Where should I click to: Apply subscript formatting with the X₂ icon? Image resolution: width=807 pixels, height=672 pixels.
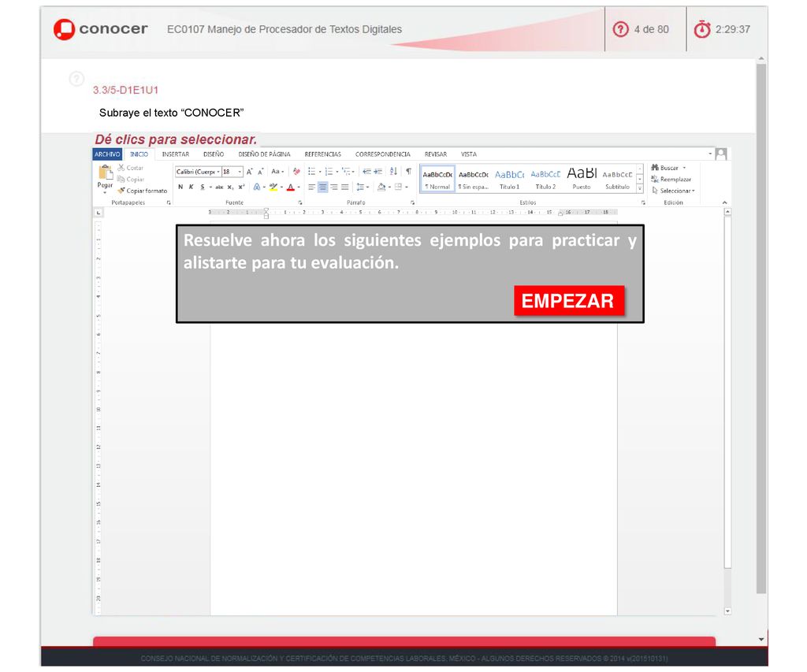(x=230, y=187)
